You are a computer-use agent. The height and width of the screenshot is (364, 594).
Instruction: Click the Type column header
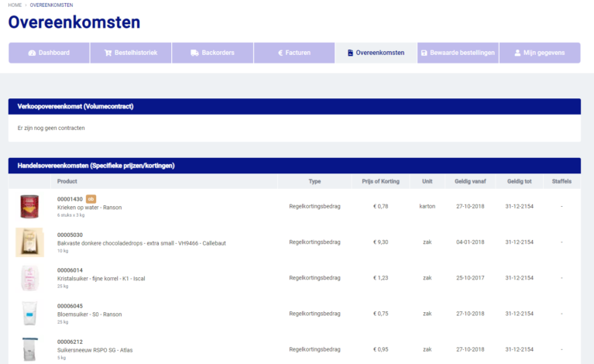pos(314,181)
